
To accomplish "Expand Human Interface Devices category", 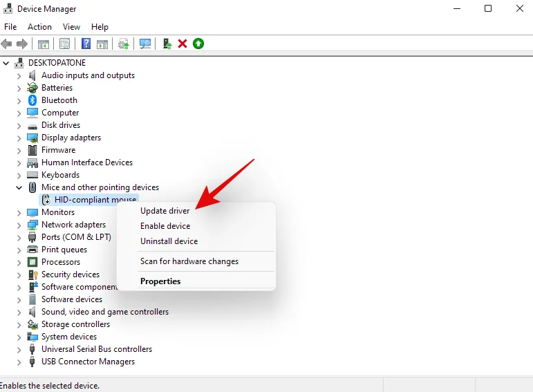I will tap(19, 163).
